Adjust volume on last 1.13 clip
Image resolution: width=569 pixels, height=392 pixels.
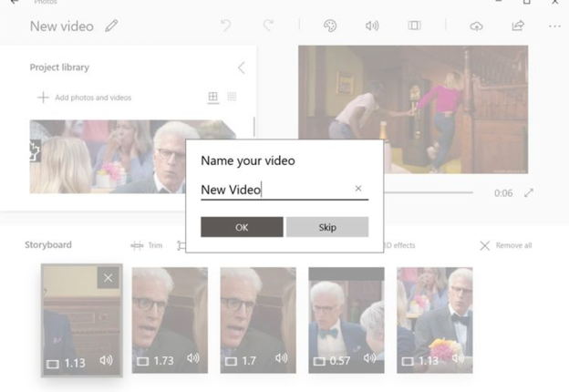pyautogui.click(x=458, y=358)
